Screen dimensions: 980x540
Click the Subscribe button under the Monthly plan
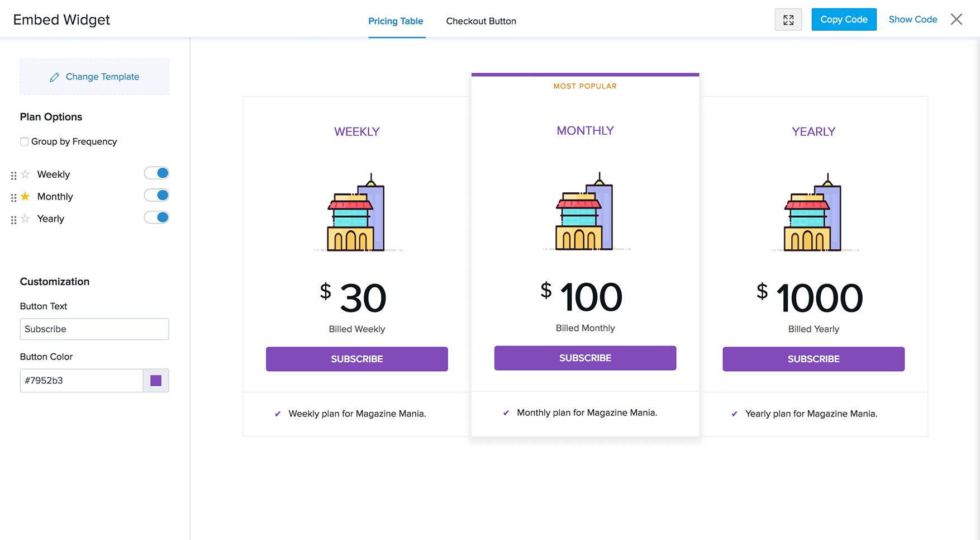tap(585, 358)
